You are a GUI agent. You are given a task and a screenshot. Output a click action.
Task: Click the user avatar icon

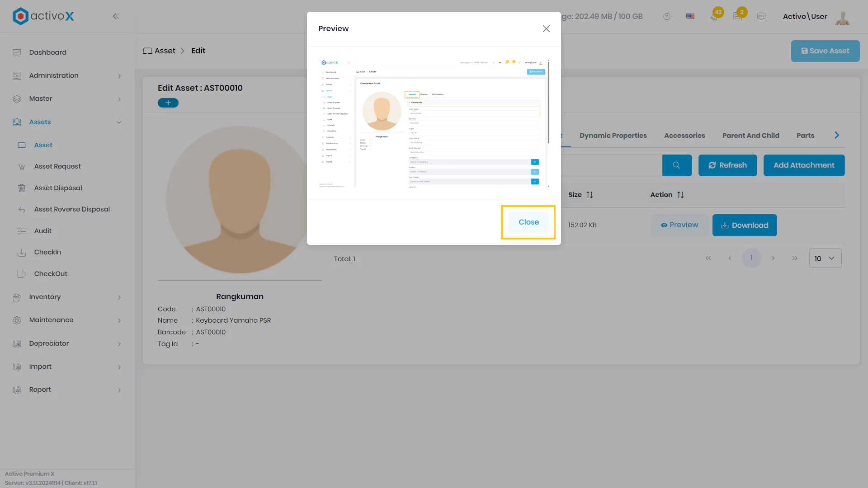coord(842,17)
